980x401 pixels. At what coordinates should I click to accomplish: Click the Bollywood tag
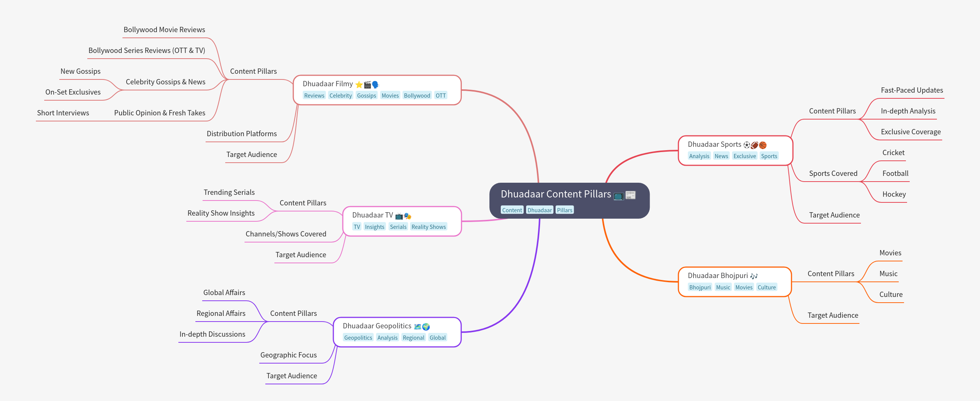pyautogui.click(x=417, y=96)
